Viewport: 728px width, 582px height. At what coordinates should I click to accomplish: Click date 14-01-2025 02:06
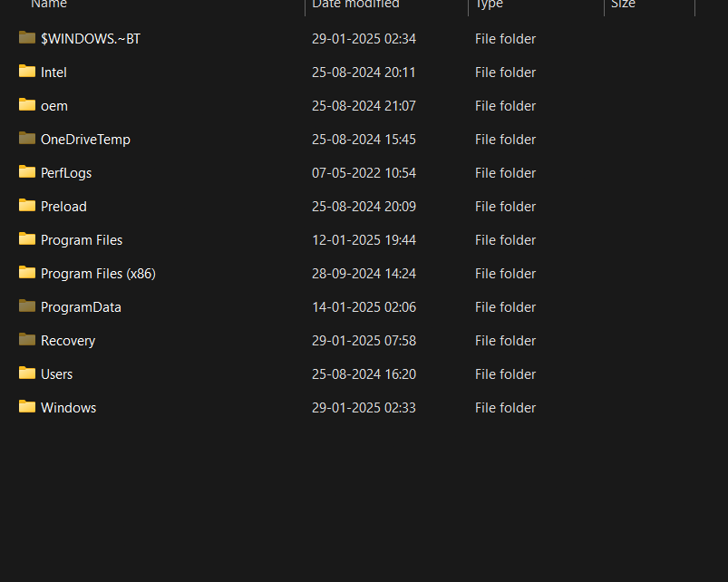coord(364,307)
